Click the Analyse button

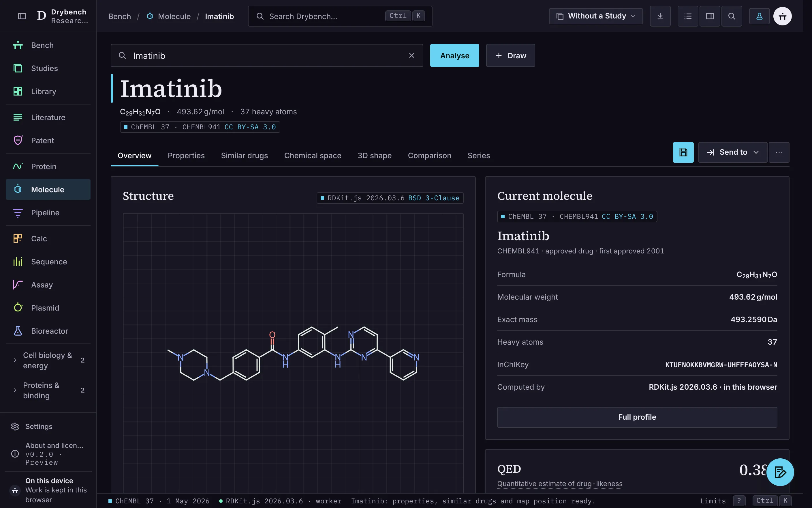click(455, 55)
